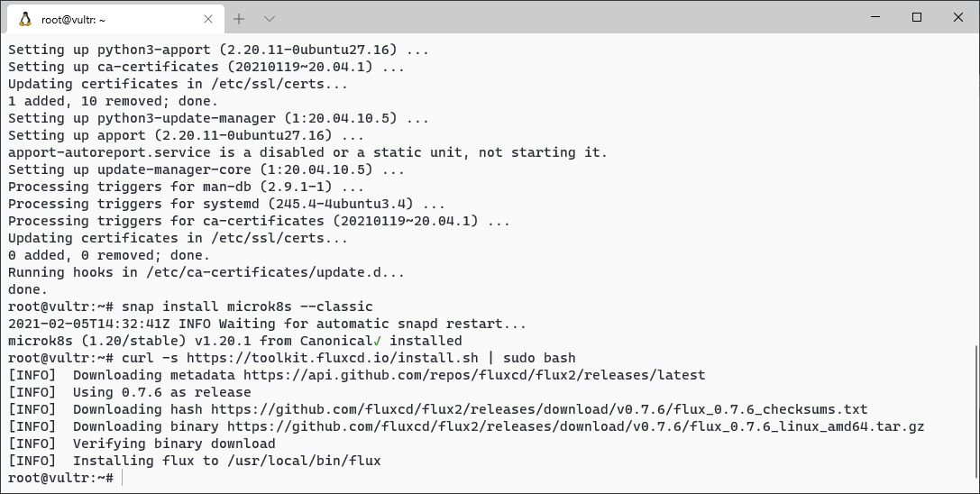This screenshot has width=980, height=494.
Task: Open a new tab with the plus button
Action: pos(239,20)
